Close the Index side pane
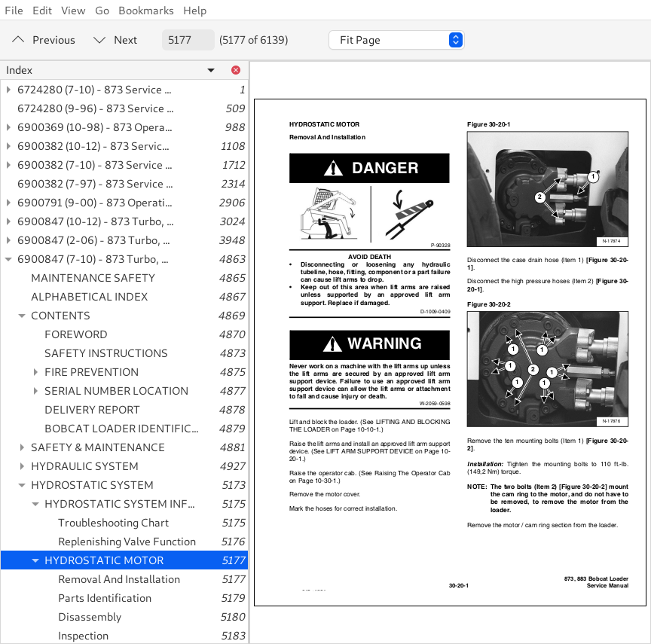The width and height of the screenshot is (651, 644). tap(236, 70)
